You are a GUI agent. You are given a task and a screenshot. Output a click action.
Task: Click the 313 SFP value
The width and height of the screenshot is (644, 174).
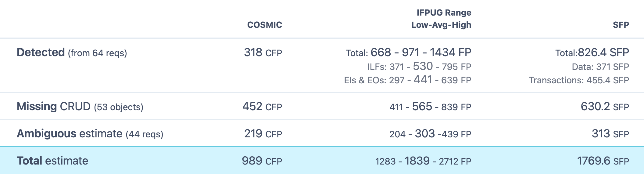point(610,134)
